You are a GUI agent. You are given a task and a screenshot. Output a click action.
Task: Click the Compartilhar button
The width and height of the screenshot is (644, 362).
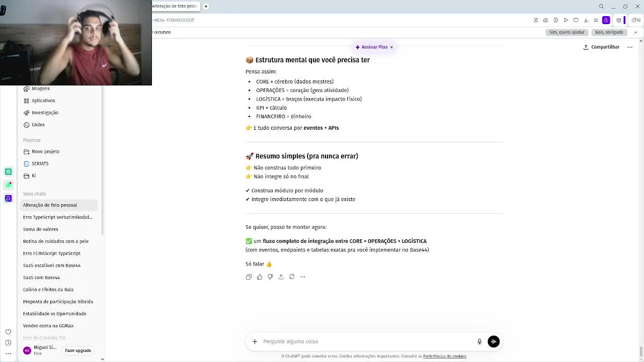click(601, 47)
